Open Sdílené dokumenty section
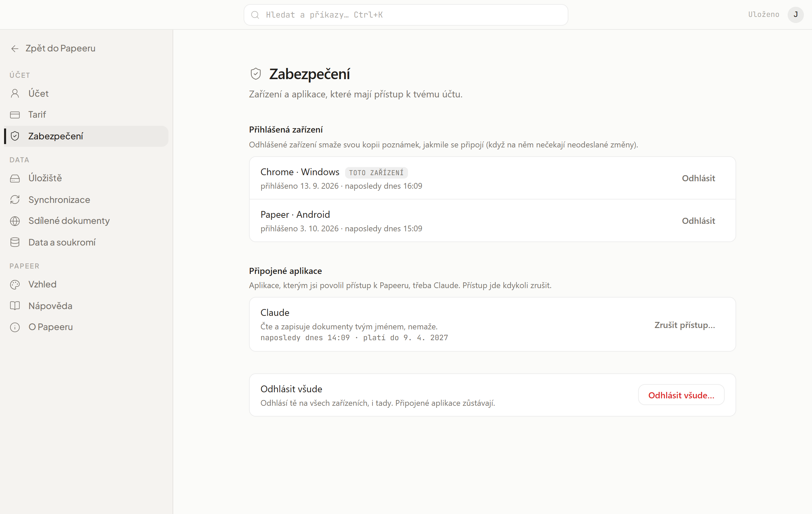The image size is (812, 514). click(86, 221)
